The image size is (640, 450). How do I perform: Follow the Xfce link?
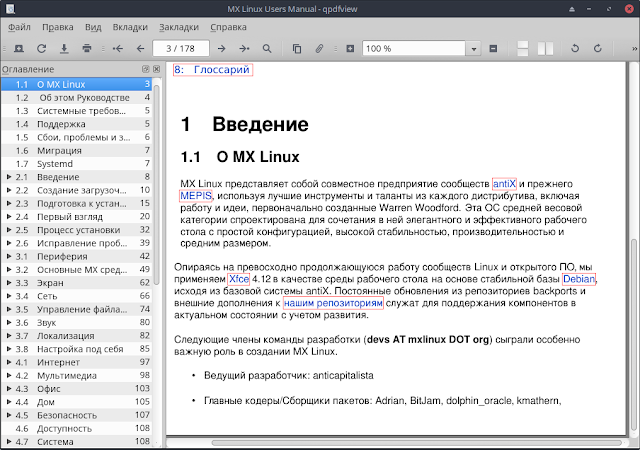[x=238, y=279]
